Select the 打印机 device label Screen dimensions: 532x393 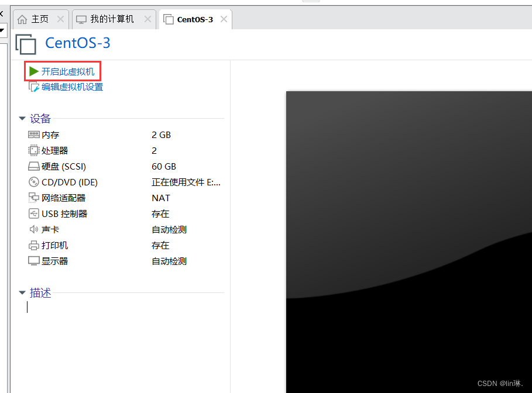pyautogui.click(x=54, y=246)
